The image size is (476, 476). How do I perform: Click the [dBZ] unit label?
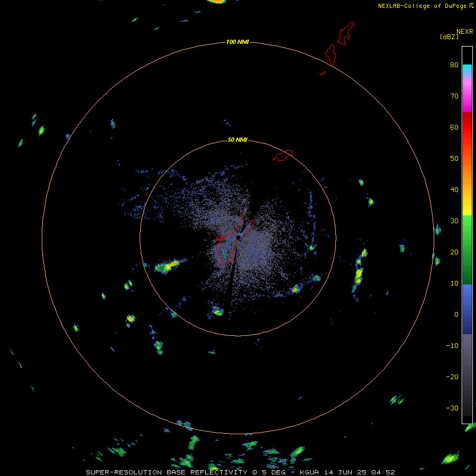point(449,37)
